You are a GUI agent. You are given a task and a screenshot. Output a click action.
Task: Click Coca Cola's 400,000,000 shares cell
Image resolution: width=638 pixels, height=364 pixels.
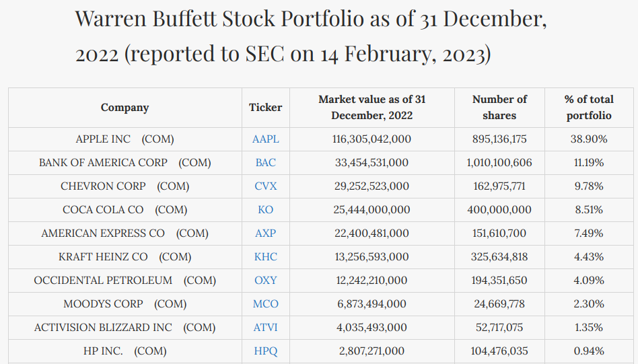499,210
